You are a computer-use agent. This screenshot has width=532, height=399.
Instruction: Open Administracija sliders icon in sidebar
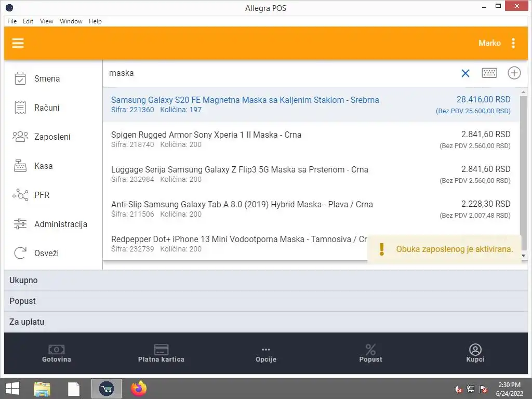(x=20, y=224)
